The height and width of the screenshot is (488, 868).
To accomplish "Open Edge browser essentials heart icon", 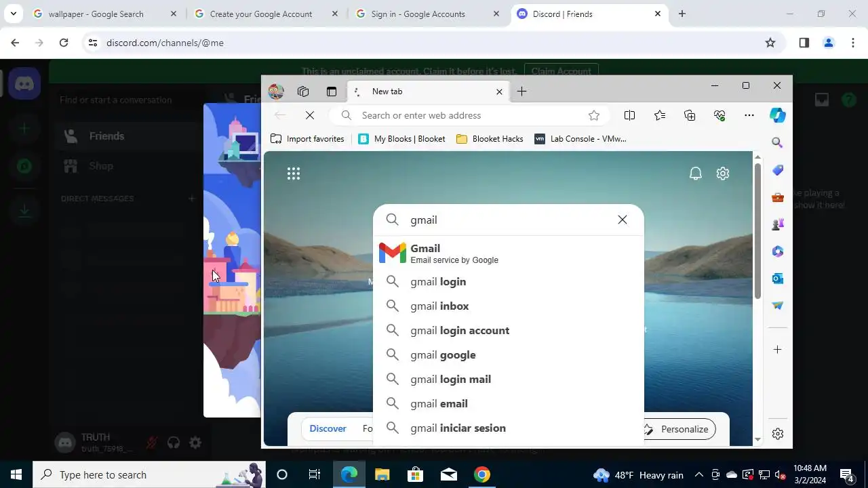I will pos(719,115).
